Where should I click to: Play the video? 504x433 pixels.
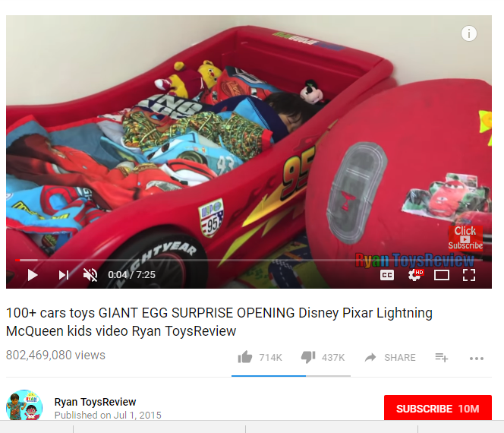click(x=33, y=275)
